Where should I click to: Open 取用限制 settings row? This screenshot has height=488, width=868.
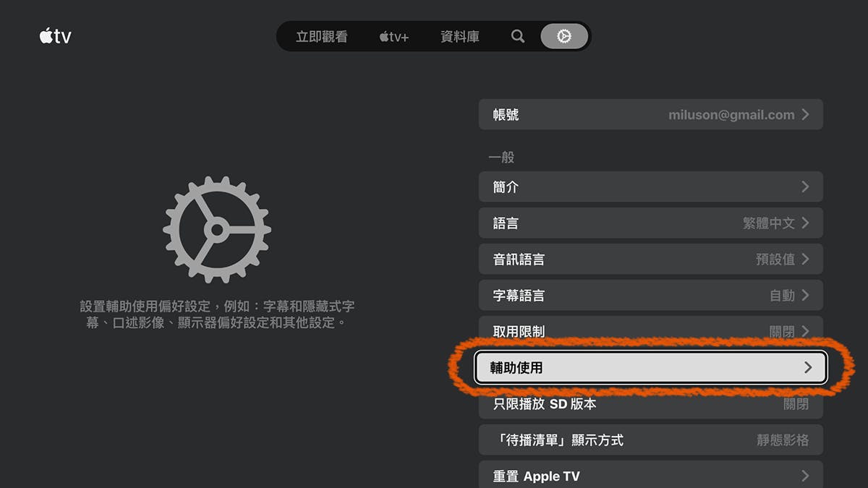[x=651, y=330]
